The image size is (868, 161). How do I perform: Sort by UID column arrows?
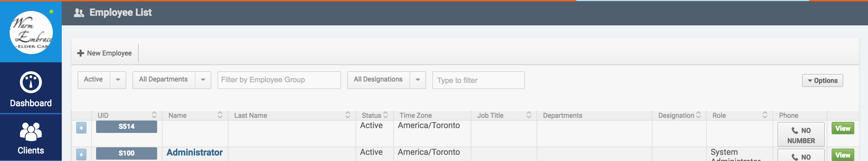tap(154, 115)
